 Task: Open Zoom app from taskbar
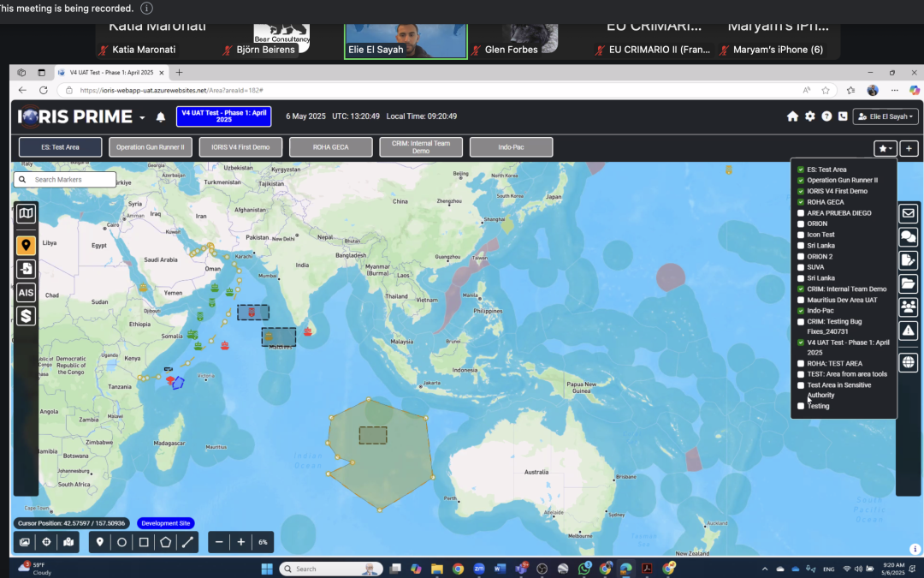478,569
